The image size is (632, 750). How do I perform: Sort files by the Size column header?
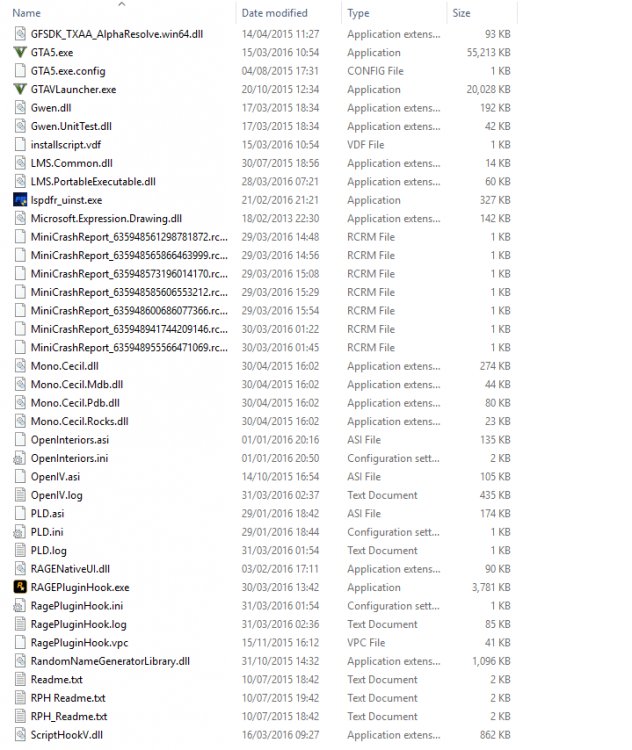461,13
